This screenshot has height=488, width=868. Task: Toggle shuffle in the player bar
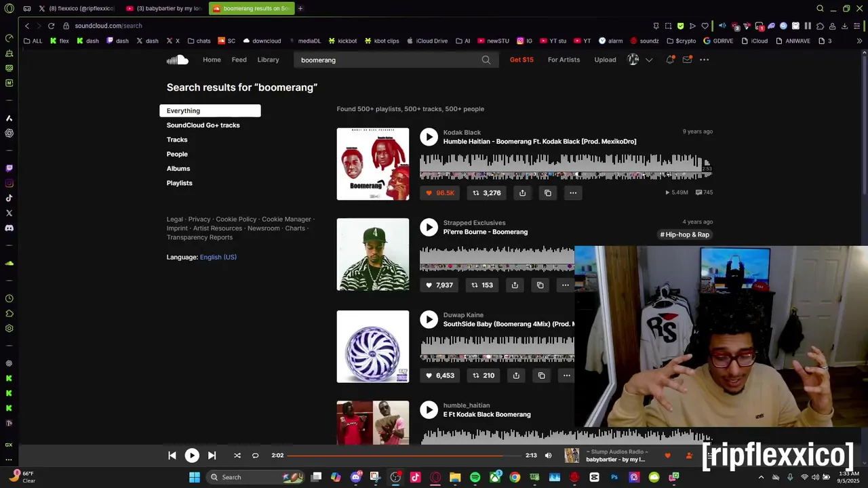point(237,455)
